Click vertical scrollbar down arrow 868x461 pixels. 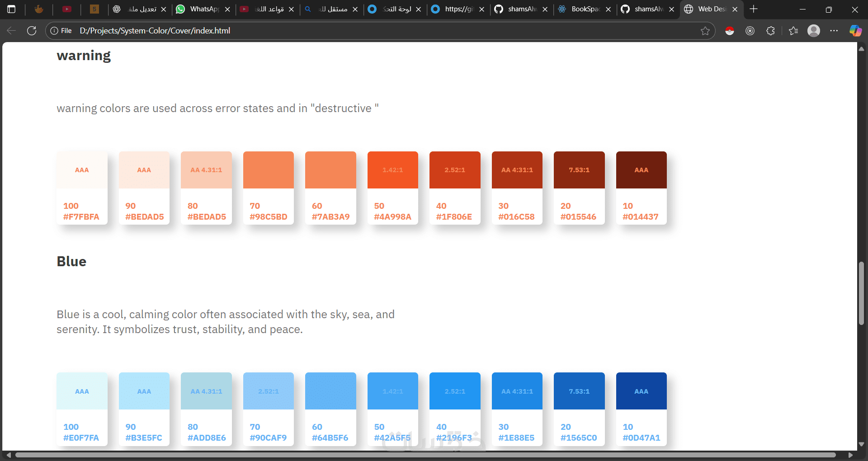pyautogui.click(x=862, y=444)
